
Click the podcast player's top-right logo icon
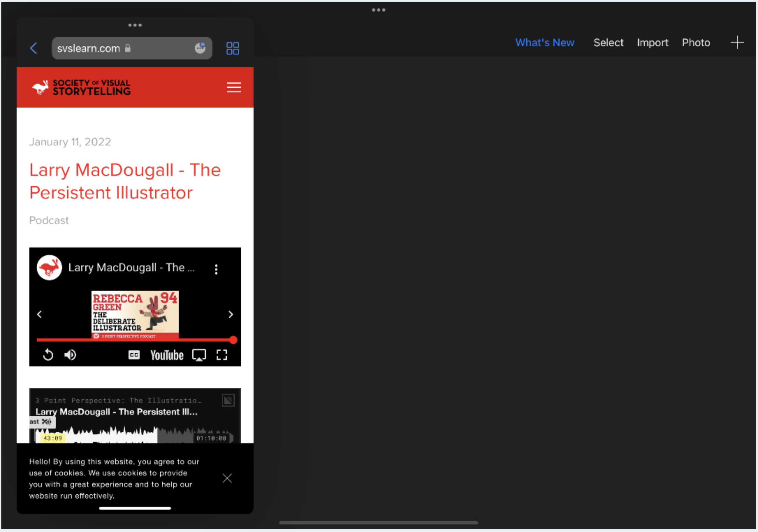tap(228, 400)
